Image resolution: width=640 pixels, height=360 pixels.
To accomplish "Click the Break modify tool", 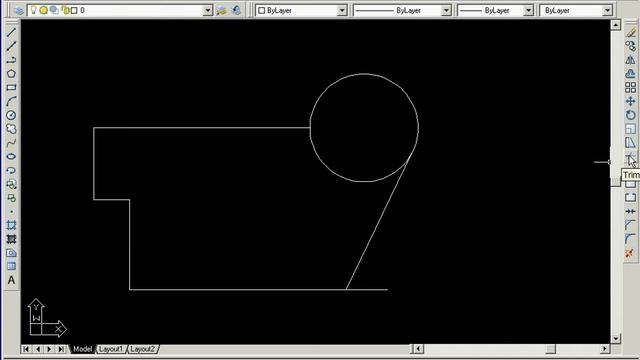I will (x=631, y=198).
